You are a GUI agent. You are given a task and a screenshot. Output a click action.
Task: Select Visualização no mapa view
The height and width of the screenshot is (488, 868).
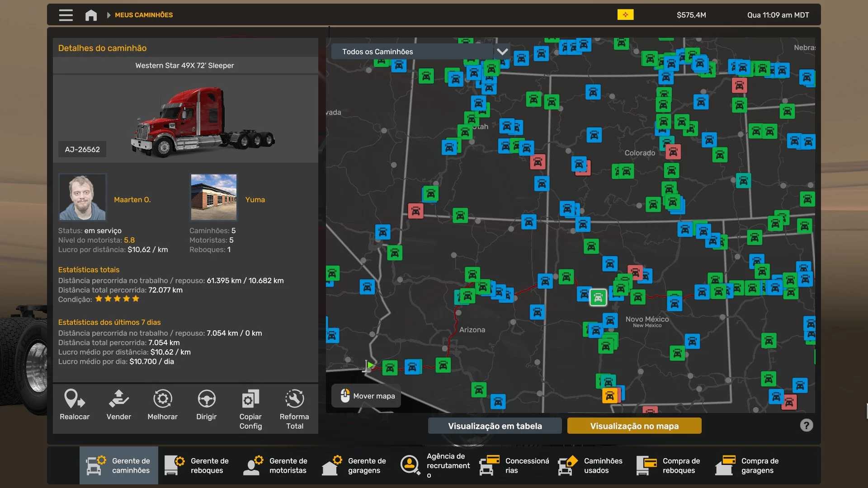[634, 426]
